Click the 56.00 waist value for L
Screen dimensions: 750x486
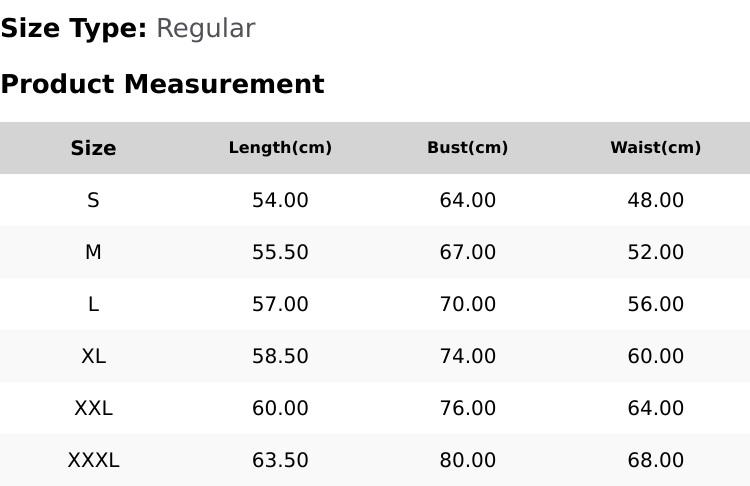pyautogui.click(x=656, y=304)
